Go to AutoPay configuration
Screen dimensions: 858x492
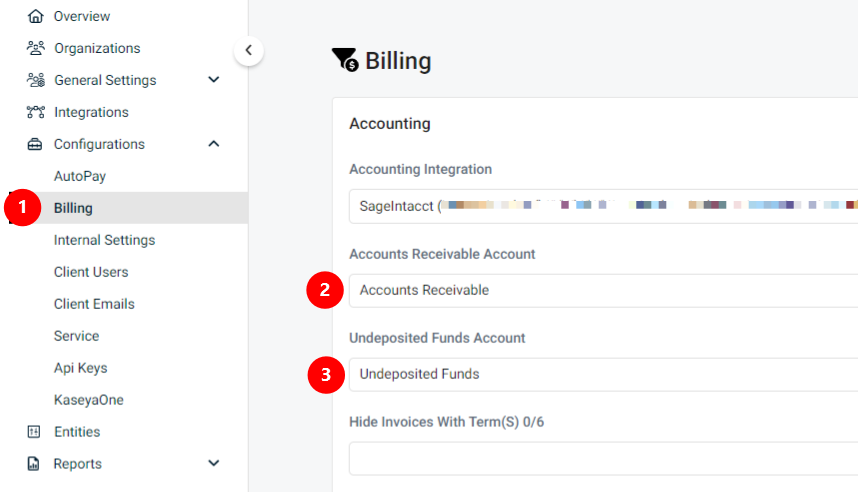[80, 176]
